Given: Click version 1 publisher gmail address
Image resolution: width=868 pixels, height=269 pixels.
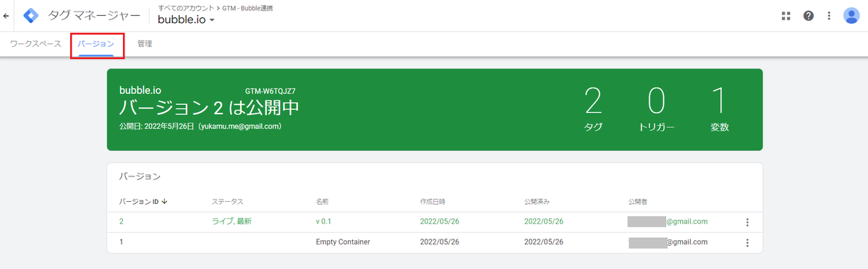Looking at the screenshot, I should (668, 242).
